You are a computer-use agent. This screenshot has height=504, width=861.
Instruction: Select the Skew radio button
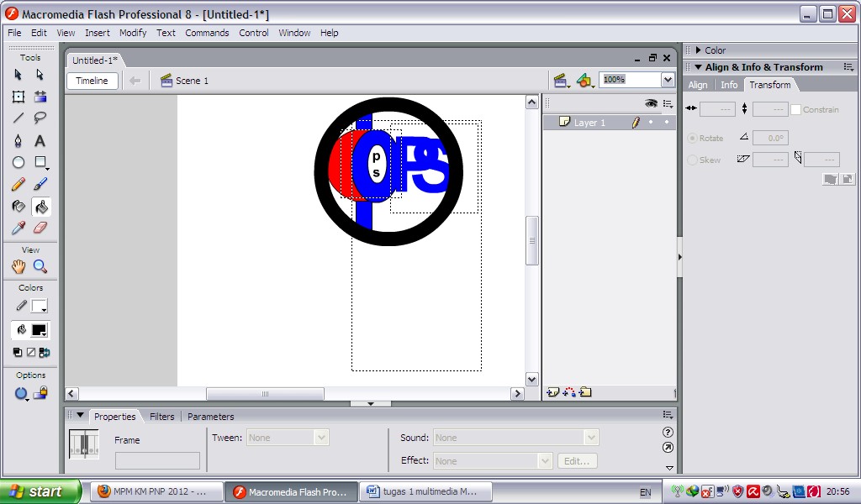click(693, 160)
